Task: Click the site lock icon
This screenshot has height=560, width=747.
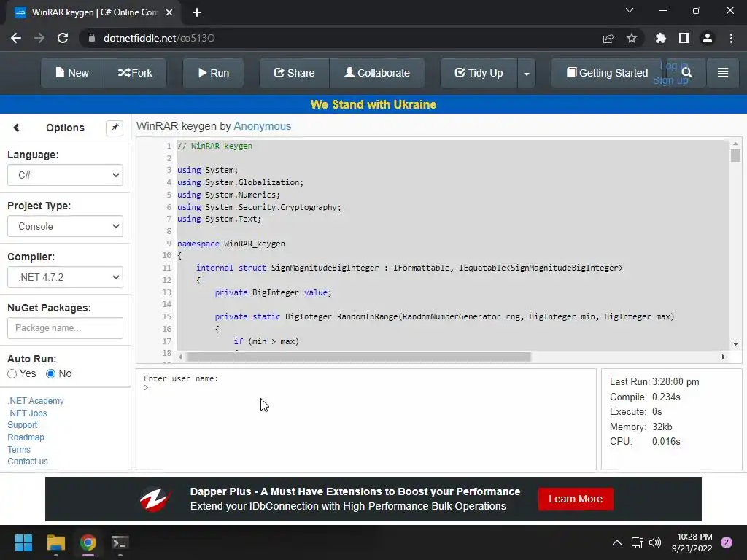Action: [92, 38]
